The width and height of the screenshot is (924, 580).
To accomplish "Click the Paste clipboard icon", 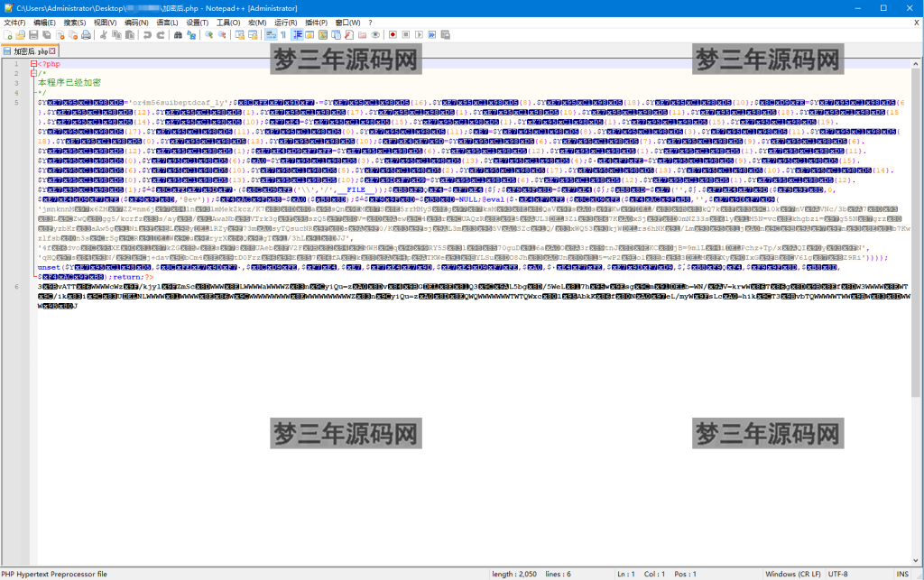I will (130, 35).
